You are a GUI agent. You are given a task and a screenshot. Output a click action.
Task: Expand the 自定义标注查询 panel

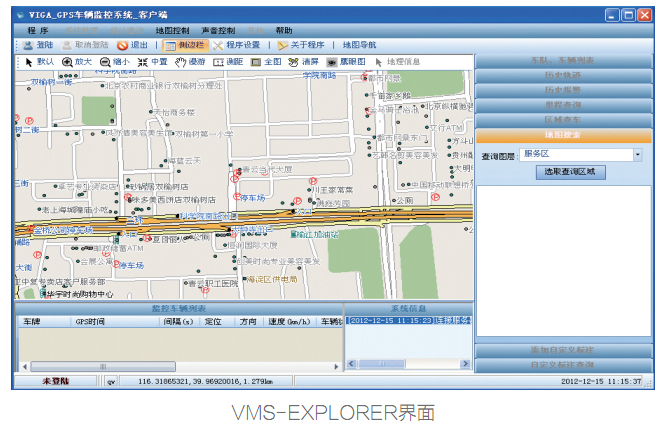point(563,365)
